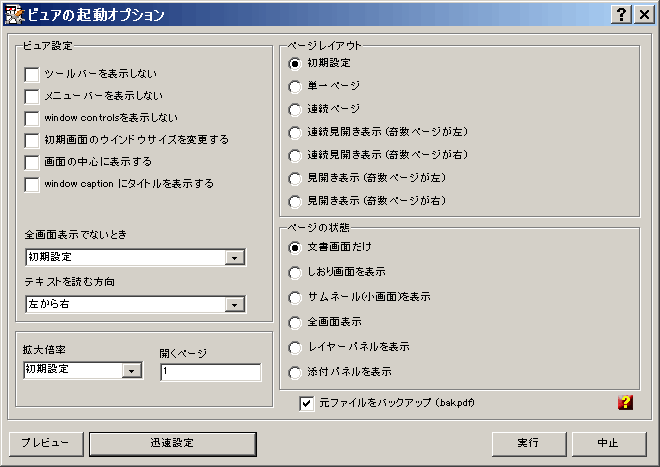This screenshot has height=467, width=660.
Task: Enable ツールバーを表示しない checkbox
Action: 33,75
